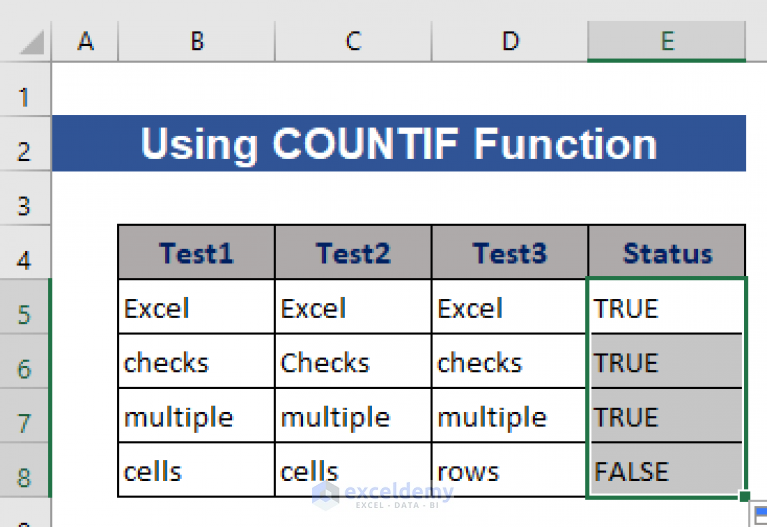This screenshot has height=527, width=767.
Task: Select TRUE status in row 6
Action: (x=666, y=361)
